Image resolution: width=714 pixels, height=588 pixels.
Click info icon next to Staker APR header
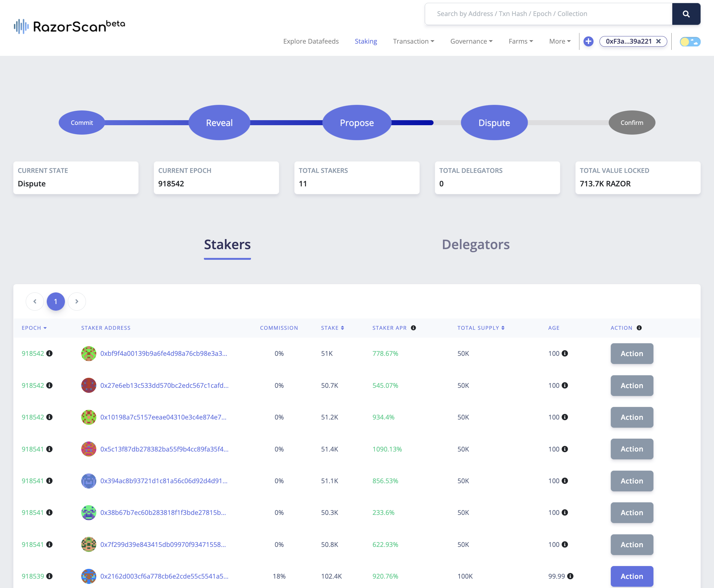[x=413, y=328]
